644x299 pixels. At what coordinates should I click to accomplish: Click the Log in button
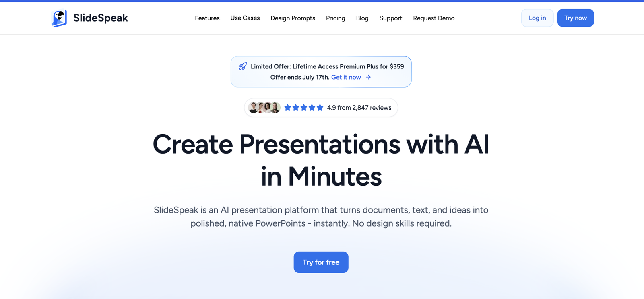pos(537,18)
